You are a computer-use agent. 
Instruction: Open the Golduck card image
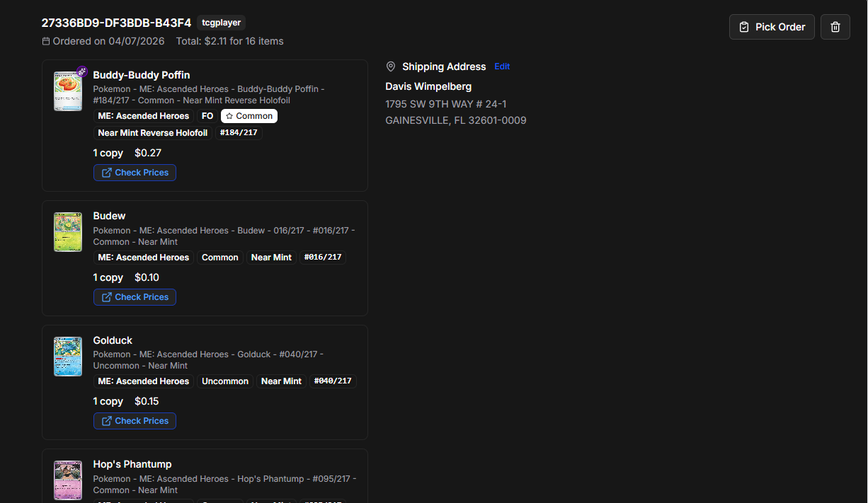(x=68, y=357)
